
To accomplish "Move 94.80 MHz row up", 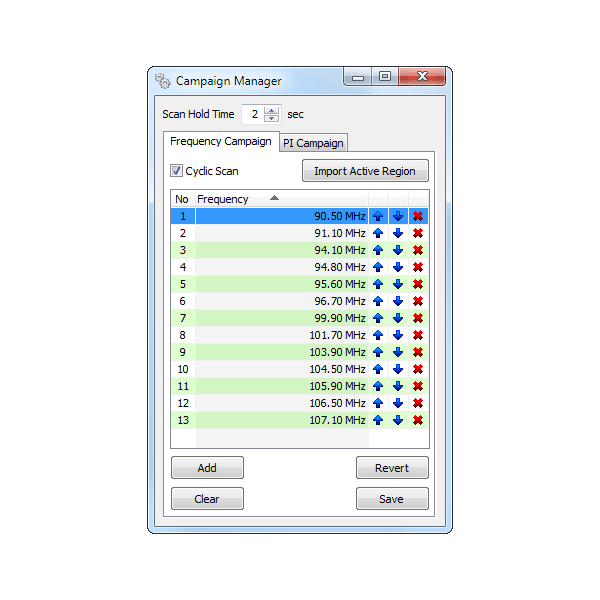I will pos(378,267).
